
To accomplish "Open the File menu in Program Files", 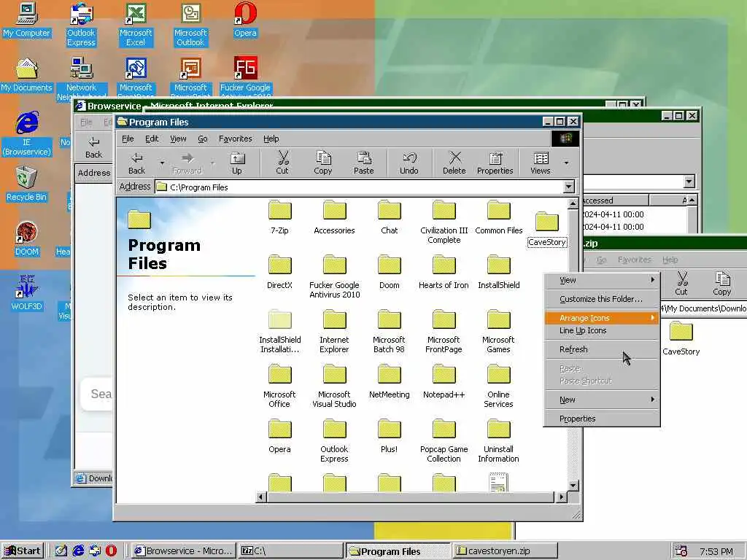I will 128,139.
